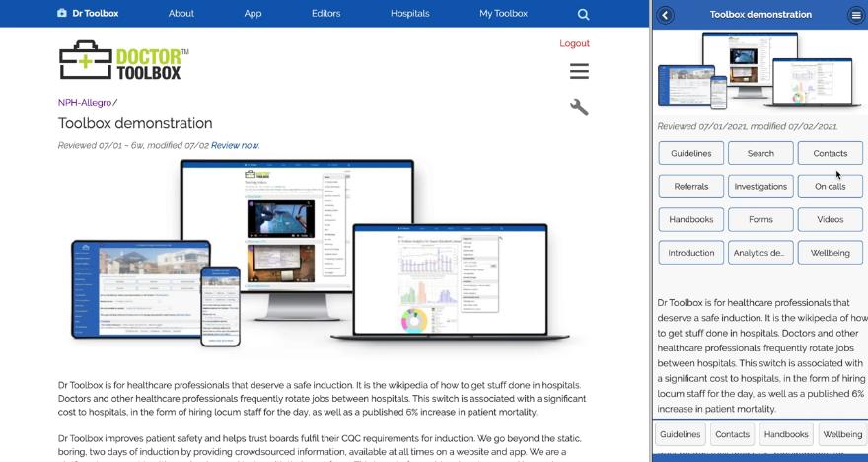Click the search magnifier icon in navbar

pos(583,14)
